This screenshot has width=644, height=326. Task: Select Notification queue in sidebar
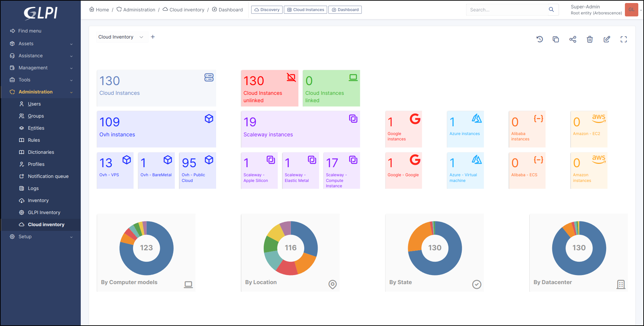pos(48,176)
